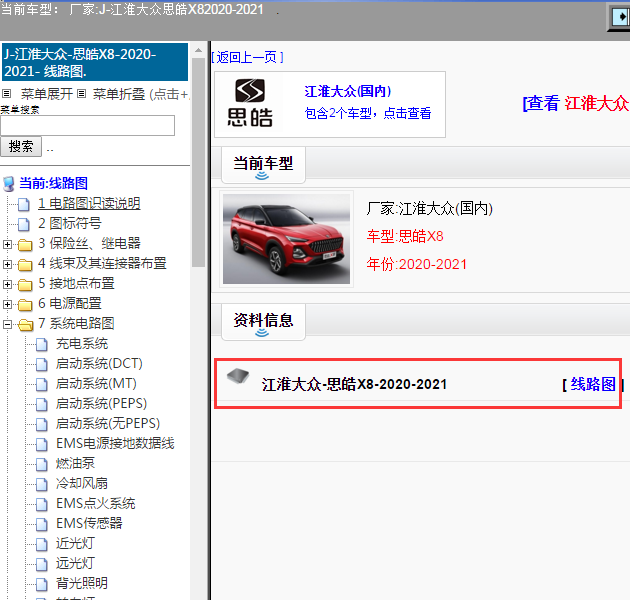Click the gray book icon beside 江淮大众-思皓X8-2020-2021
The width and height of the screenshot is (630, 600).
coord(238,376)
